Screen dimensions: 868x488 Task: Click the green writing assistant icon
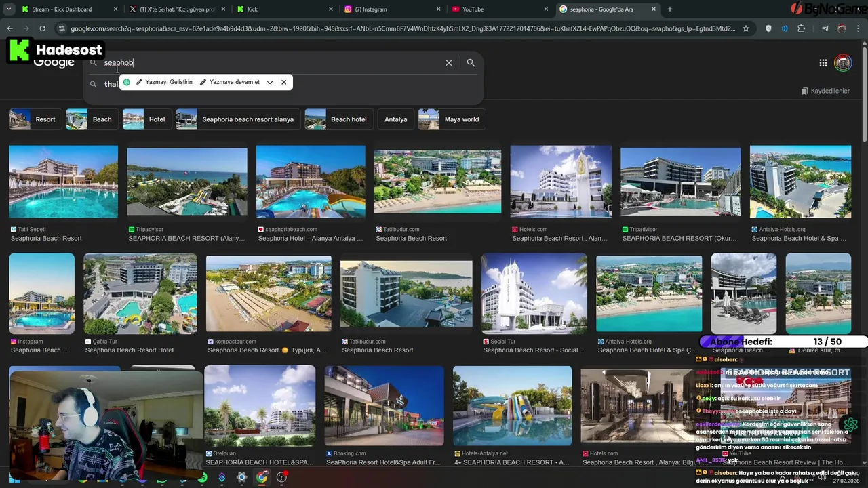point(126,82)
